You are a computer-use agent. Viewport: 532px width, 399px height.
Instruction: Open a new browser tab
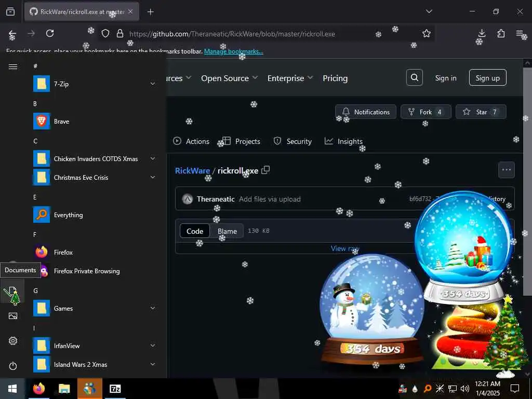click(x=150, y=12)
